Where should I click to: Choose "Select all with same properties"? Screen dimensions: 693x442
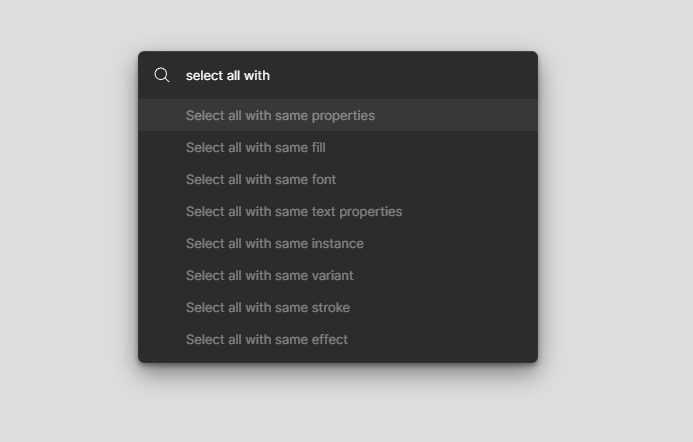coord(338,115)
